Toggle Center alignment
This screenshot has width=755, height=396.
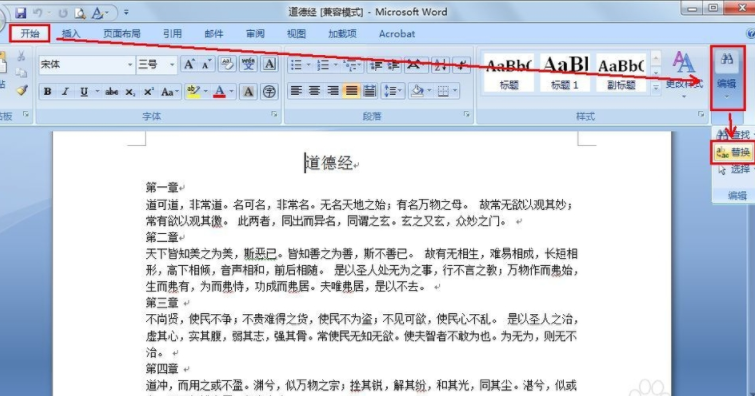pos(314,91)
